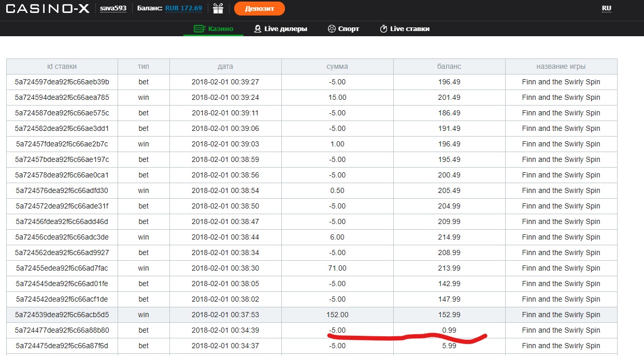Click the сумма column header
This screenshot has height=357, width=644.
337,66
